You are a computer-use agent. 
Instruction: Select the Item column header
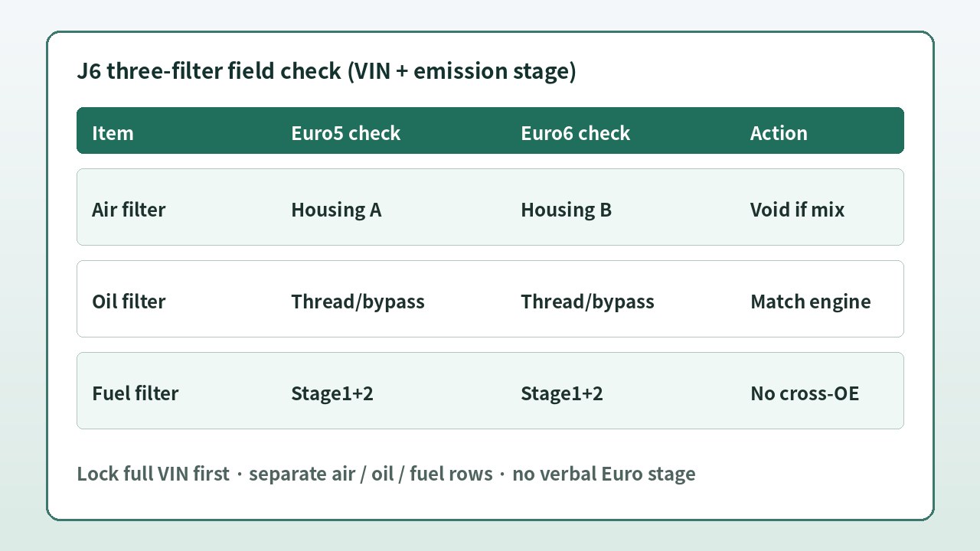[113, 133]
